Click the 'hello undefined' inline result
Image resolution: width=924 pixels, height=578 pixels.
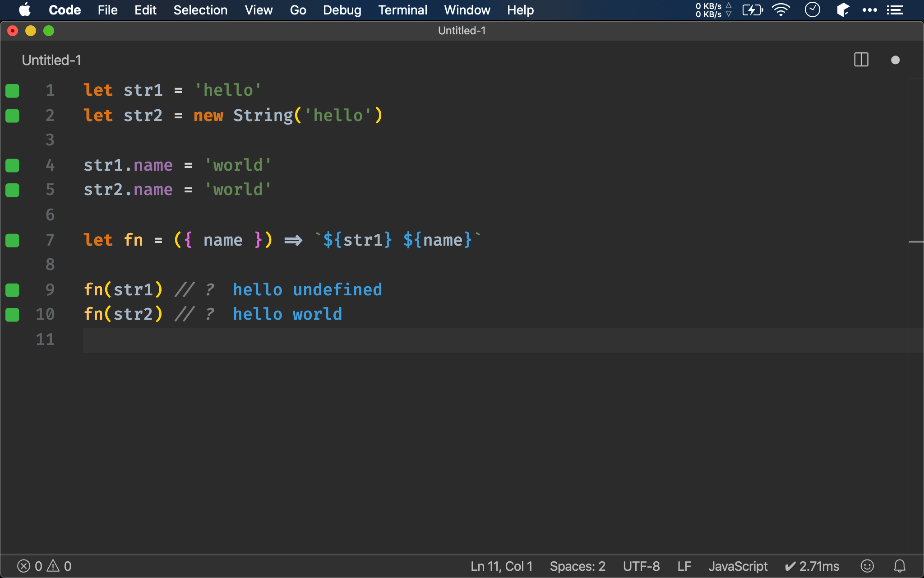[x=308, y=289]
